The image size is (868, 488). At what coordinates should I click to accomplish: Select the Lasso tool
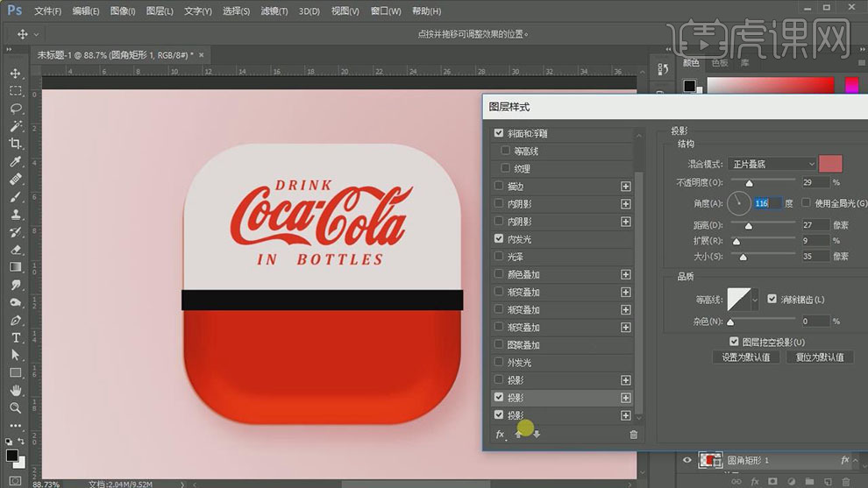[16, 109]
